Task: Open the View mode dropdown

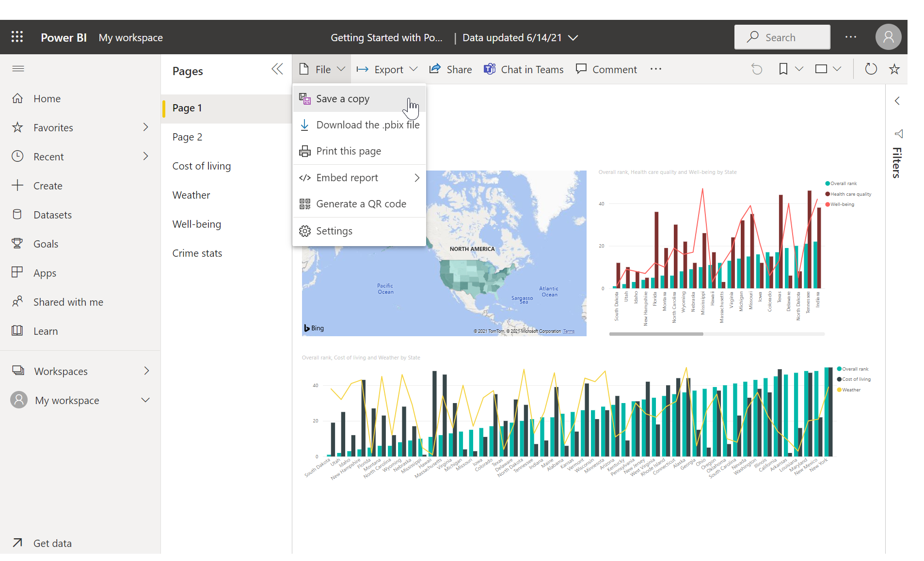Action: click(x=828, y=69)
